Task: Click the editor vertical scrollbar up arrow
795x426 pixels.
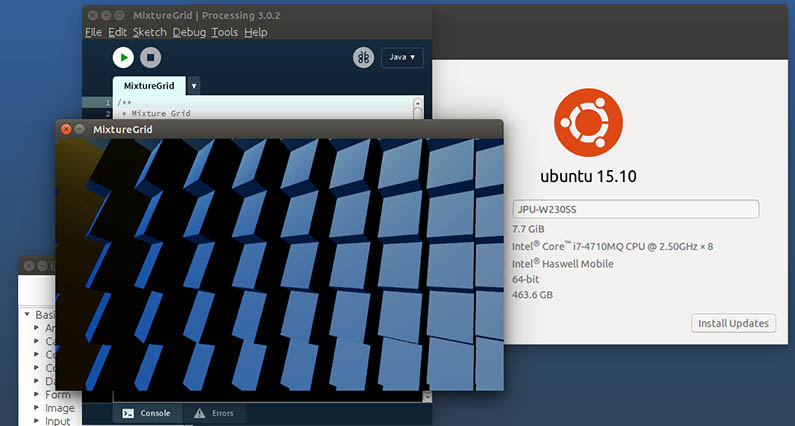Action: point(417,102)
